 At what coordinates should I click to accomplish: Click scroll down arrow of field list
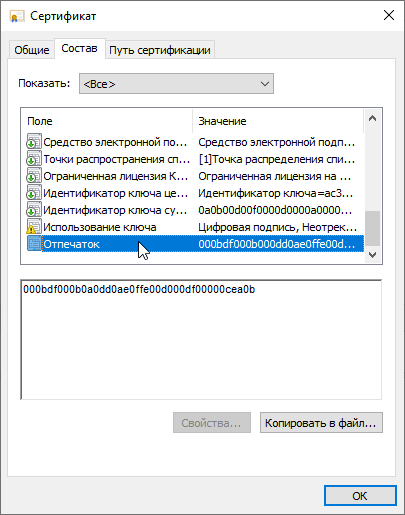pyautogui.click(x=372, y=255)
